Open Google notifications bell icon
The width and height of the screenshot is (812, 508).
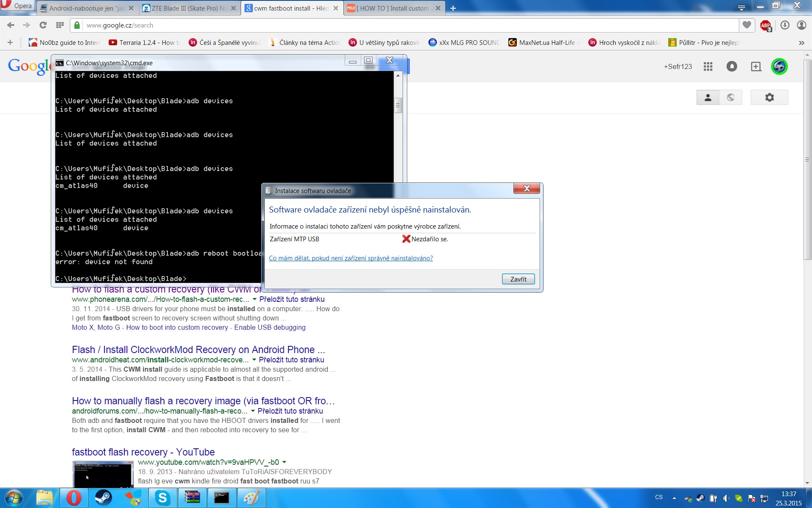(x=732, y=66)
